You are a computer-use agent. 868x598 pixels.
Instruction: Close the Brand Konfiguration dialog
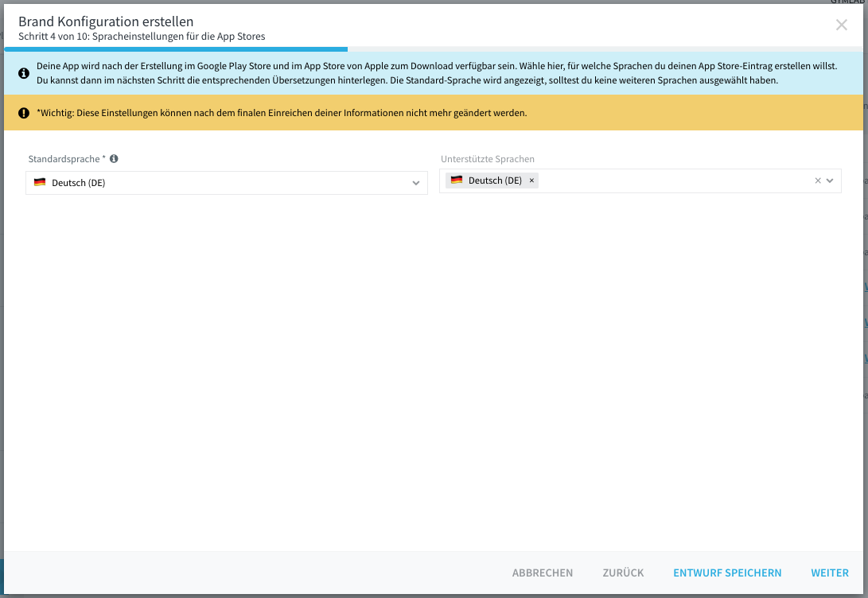click(841, 25)
